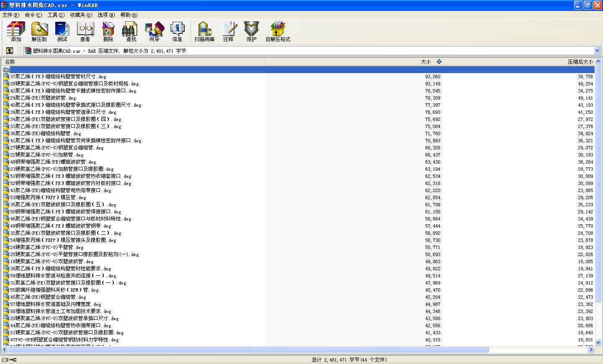Open the 选项(N) menu

(x=106, y=15)
